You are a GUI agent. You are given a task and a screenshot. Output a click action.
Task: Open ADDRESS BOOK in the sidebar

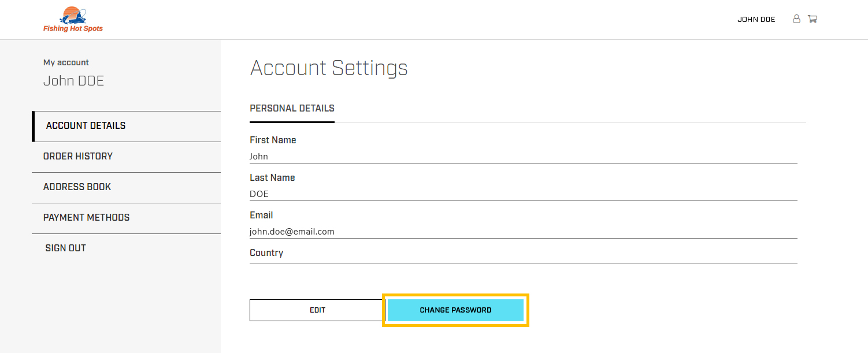(126, 187)
